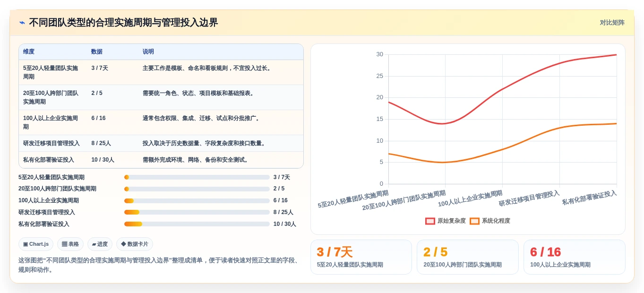Click the 原始复杂度 legend label
This screenshot has width=644, height=293.
(x=451, y=221)
